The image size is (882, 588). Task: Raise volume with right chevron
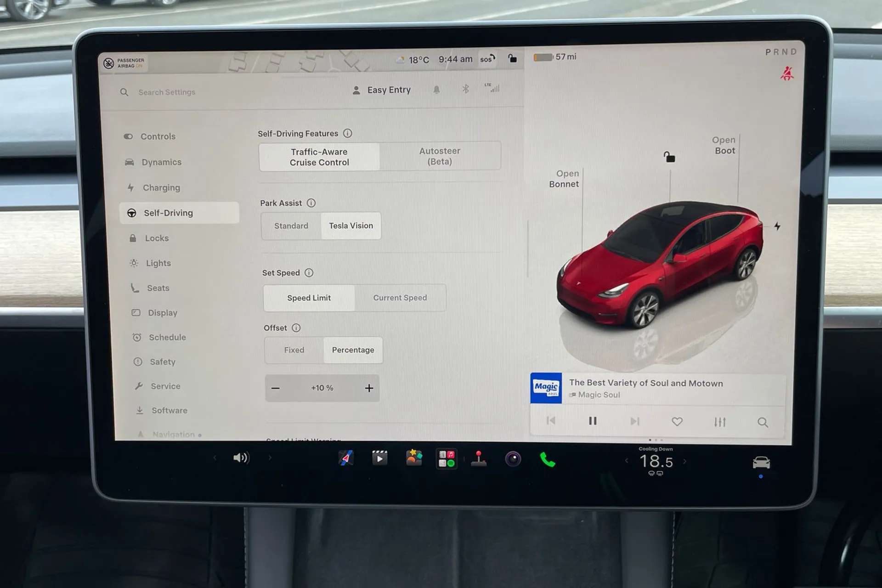(270, 458)
